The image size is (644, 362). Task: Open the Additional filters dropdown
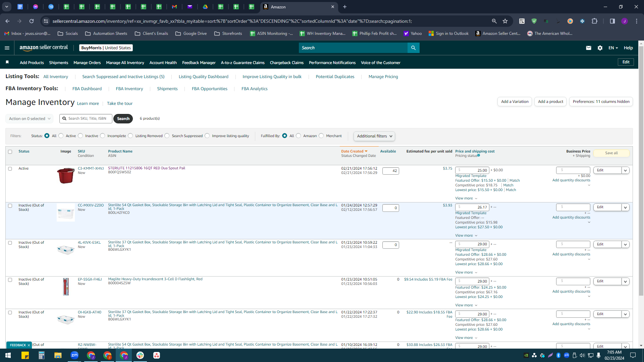(x=374, y=136)
